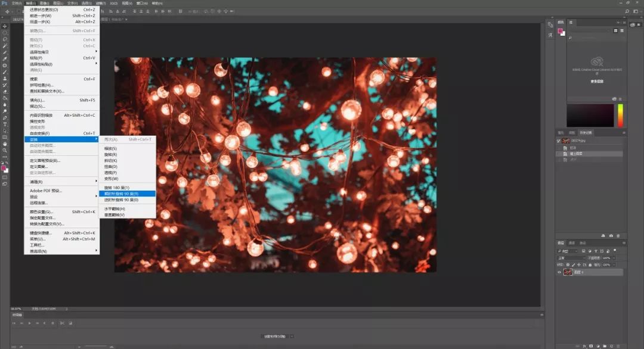Click the 图层 1 layer thumbnail
This screenshot has width=644, height=349.
point(568,272)
